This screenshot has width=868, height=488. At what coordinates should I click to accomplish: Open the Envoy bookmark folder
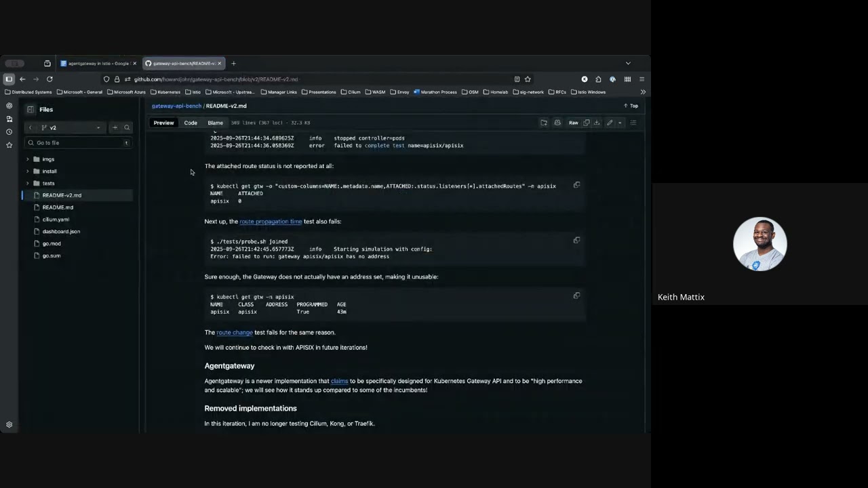pyautogui.click(x=399, y=92)
